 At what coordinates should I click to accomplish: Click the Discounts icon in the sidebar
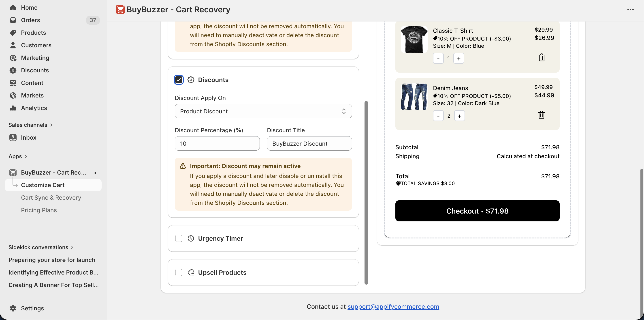[x=13, y=70]
